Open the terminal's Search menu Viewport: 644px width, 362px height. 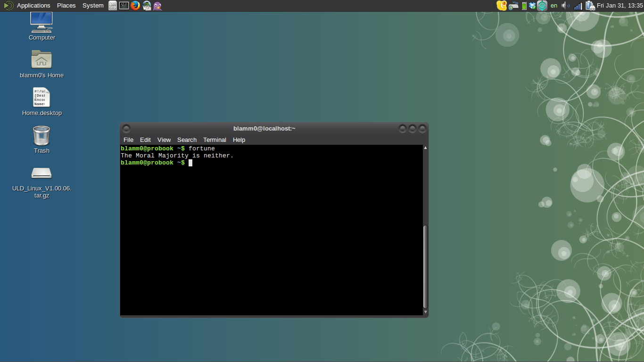187,140
